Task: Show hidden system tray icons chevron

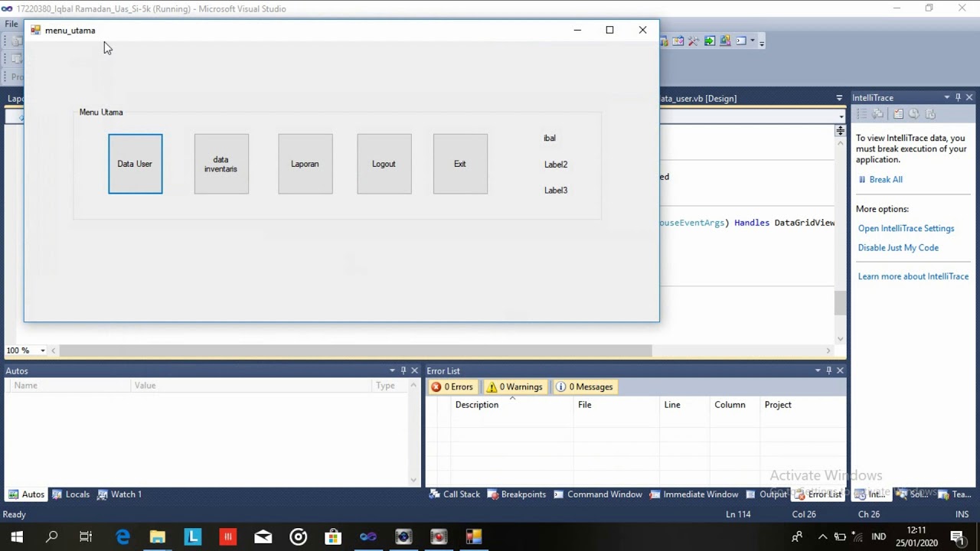Action: (822, 536)
